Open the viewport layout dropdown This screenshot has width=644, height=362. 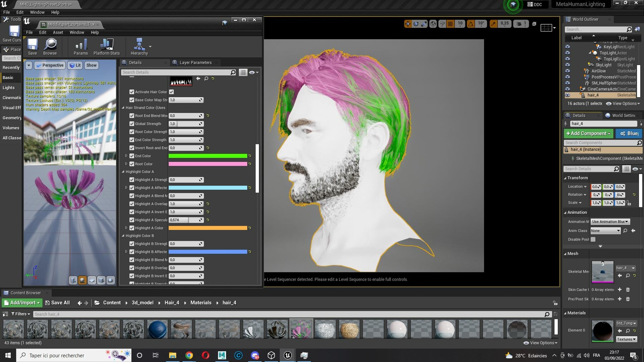[x=548, y=28]
